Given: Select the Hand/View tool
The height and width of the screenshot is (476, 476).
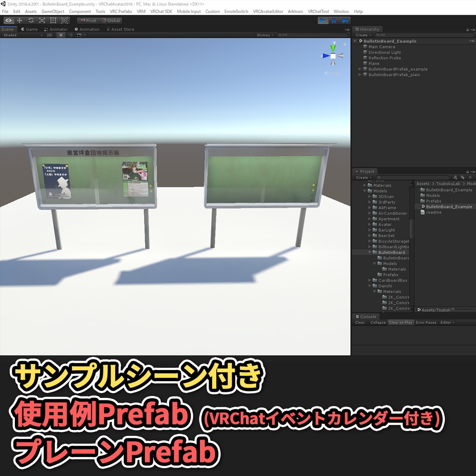Looking at the screenshot, I should [x=7, y=20].
